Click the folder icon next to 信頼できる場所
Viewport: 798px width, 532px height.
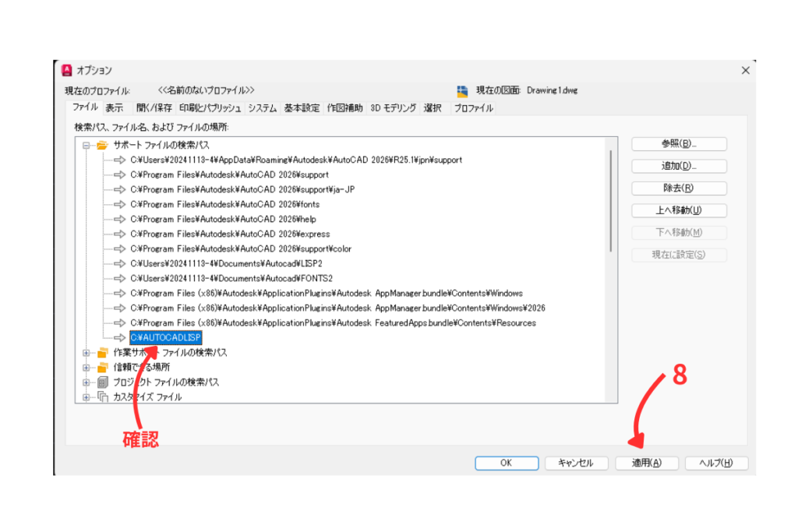point(101,368)
